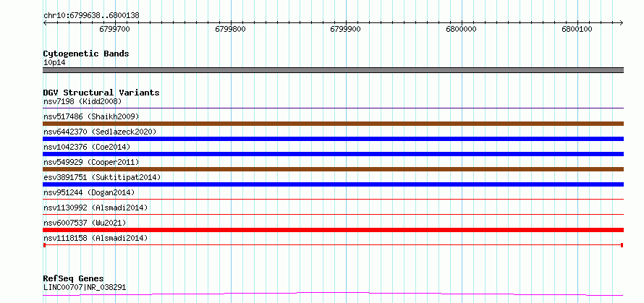Select the blue esv3891751 variant bar
This screenshot has width=644, height=303.
click(333, 184)
